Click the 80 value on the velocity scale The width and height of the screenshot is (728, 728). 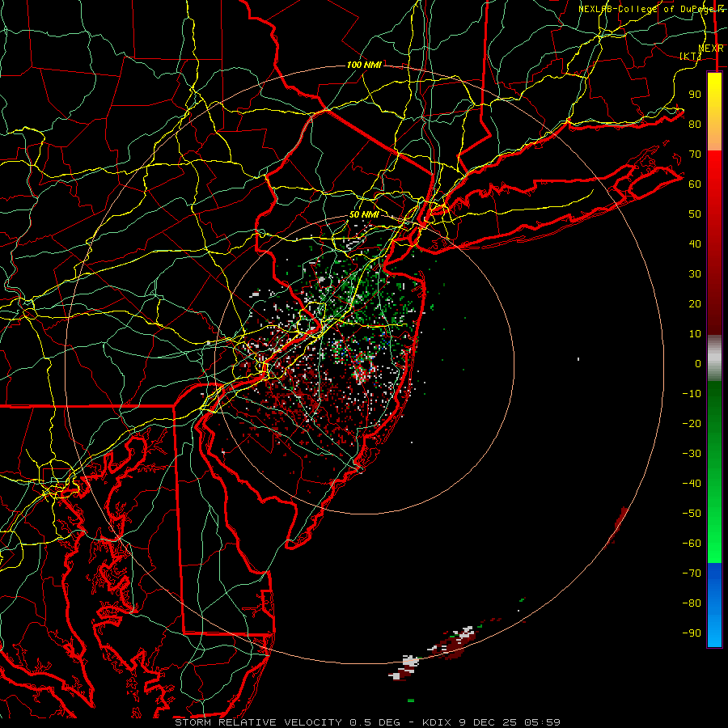click(x=695, y=124)
